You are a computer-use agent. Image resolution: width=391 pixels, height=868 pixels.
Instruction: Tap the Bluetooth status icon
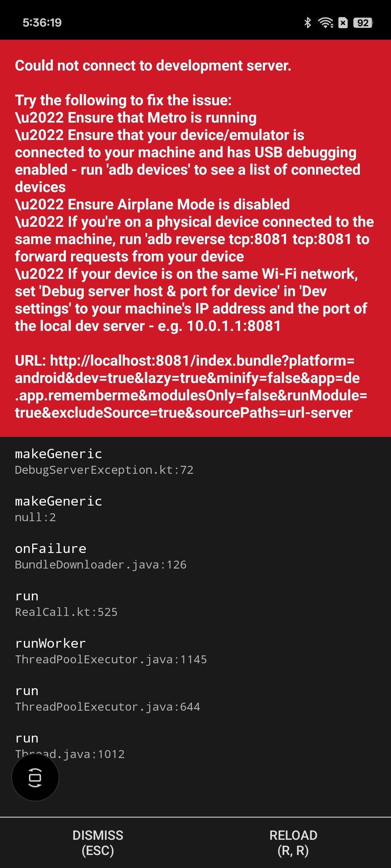point(307,23)
